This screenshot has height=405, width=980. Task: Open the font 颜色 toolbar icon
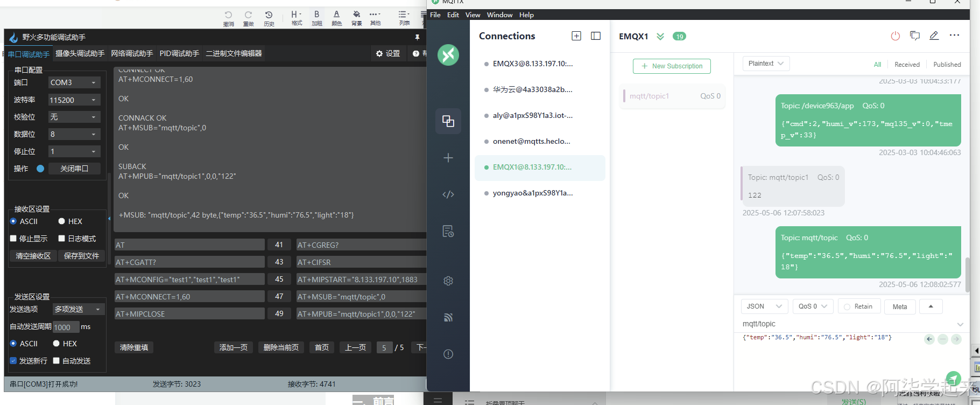pyautogui.click(x=337, y=18)
